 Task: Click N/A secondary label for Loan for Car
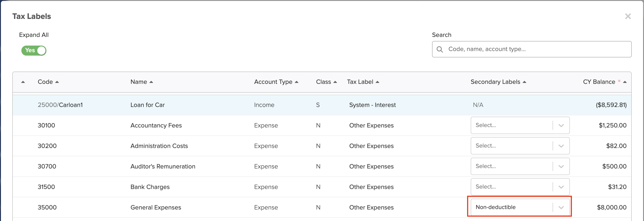pyautogui.click(x=478, y=105)
